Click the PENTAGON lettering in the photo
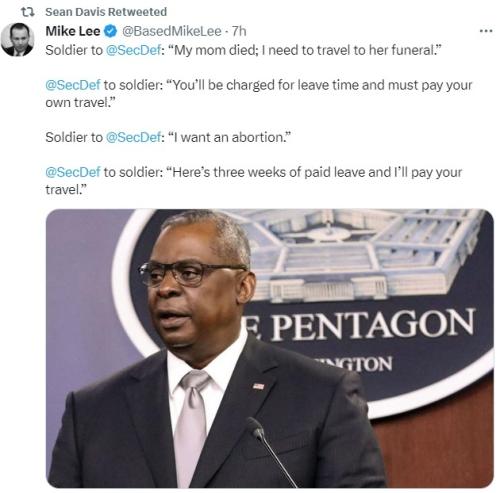This screenshot has width=500, height=493. (x=372, y=324)
